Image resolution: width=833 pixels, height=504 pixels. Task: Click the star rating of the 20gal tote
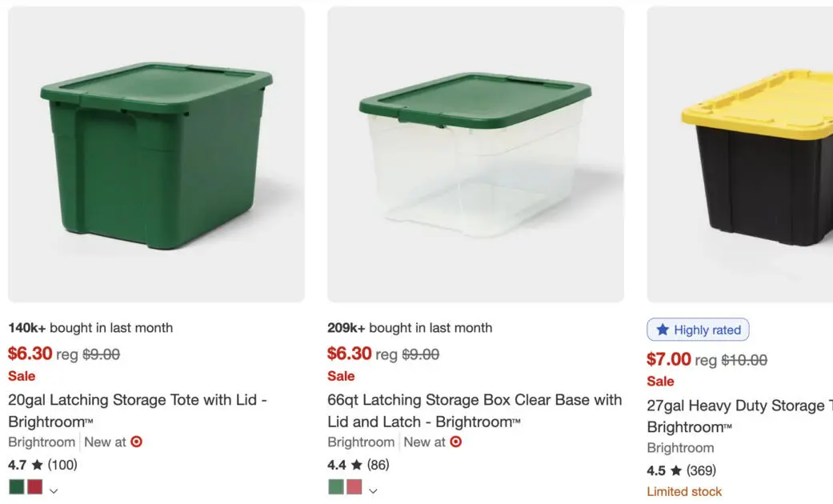click(x=42, y=465)
